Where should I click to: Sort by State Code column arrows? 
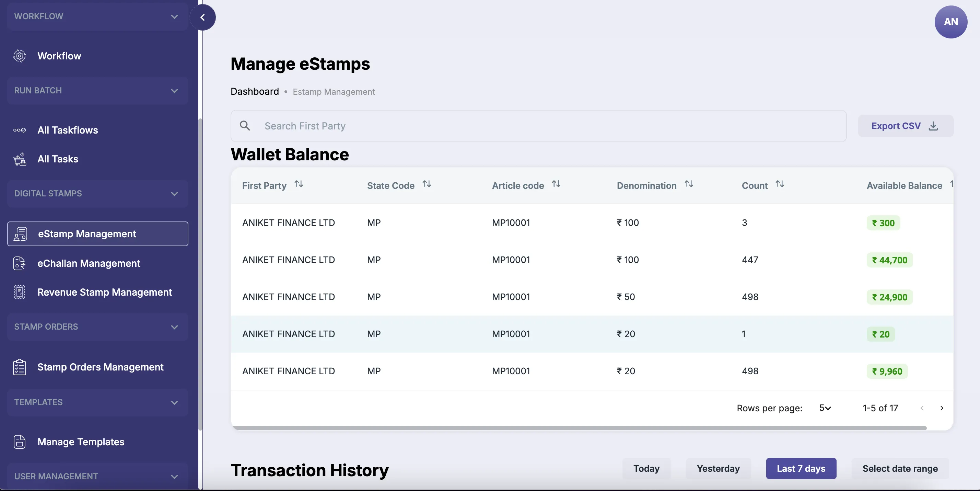pyautogui.click(x=427, y=184)
